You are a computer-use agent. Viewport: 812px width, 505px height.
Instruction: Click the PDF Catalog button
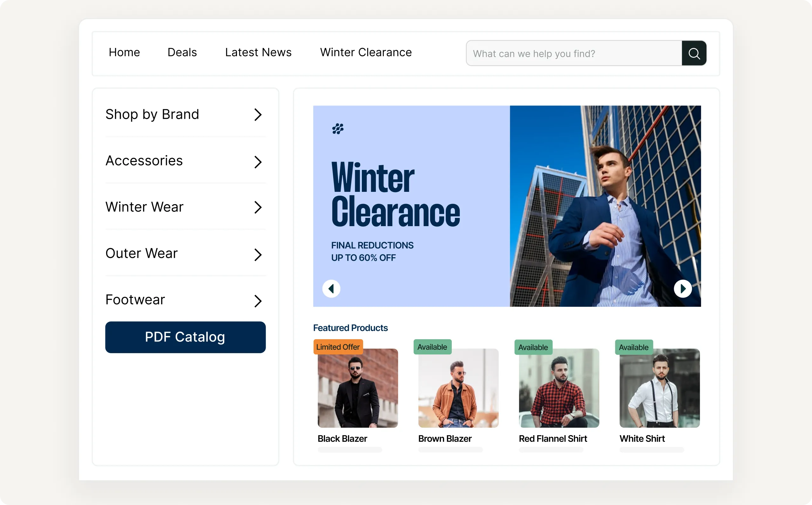tap(186, 337)
